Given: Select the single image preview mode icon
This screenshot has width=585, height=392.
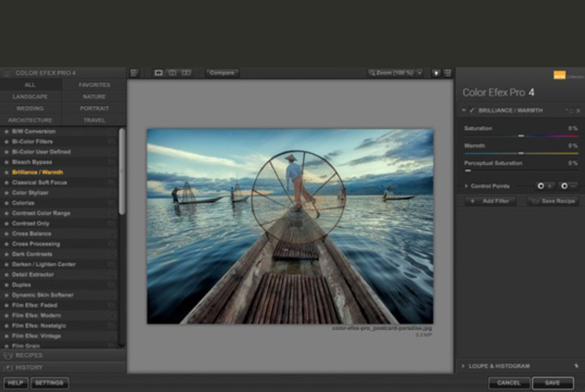Looking at the screenshot, I should 159,72.
